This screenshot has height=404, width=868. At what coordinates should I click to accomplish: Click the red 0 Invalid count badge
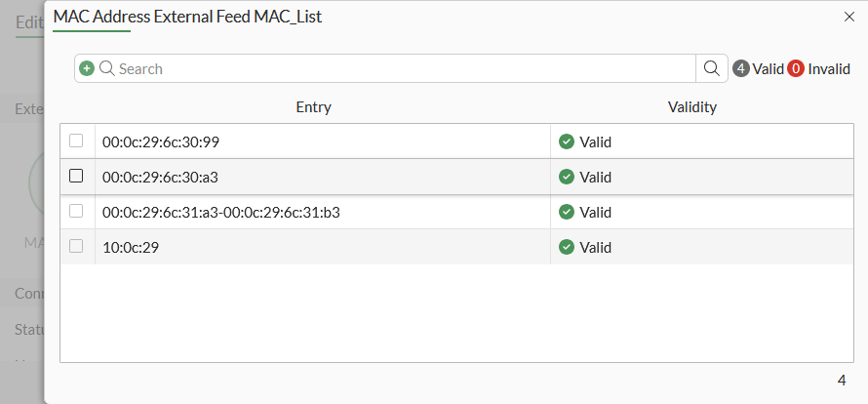pos(796,68)
